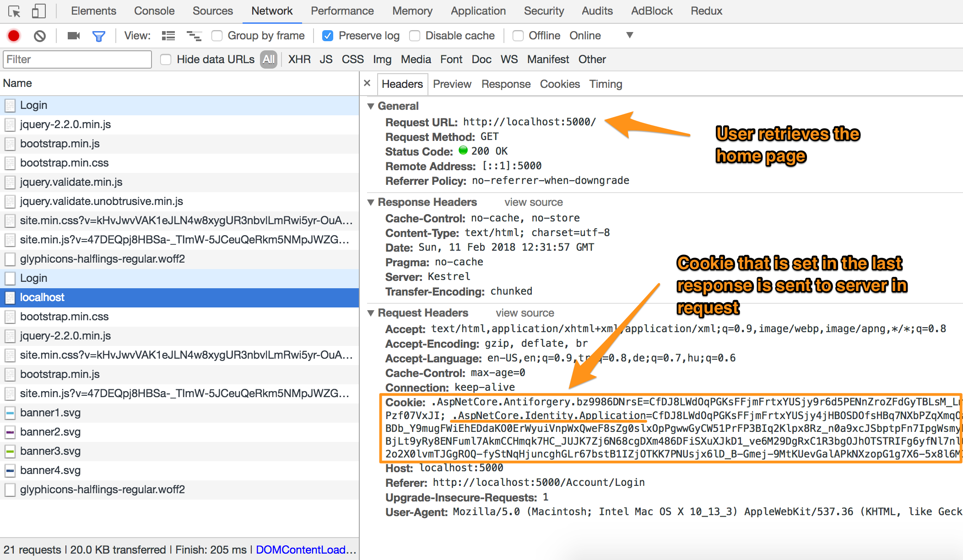Check the Disable cache checkbox
The height and width of the screenshot is (560, 963).
(415, 36)
